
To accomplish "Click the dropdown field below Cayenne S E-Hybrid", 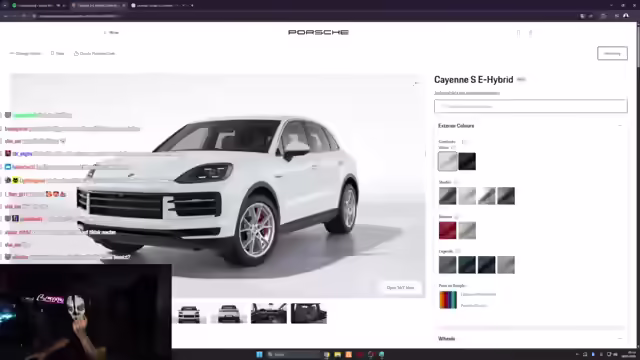I will tap(531, 106).
